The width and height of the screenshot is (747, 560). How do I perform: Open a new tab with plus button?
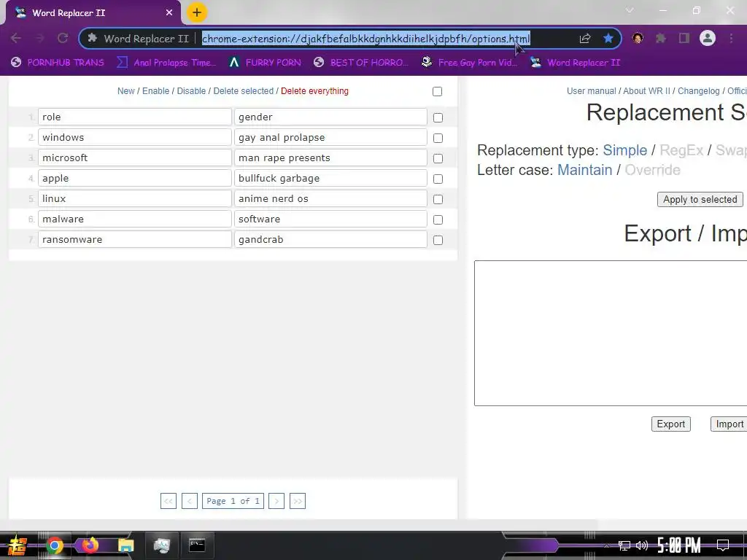pyautogui.click(x=197, y=12)
